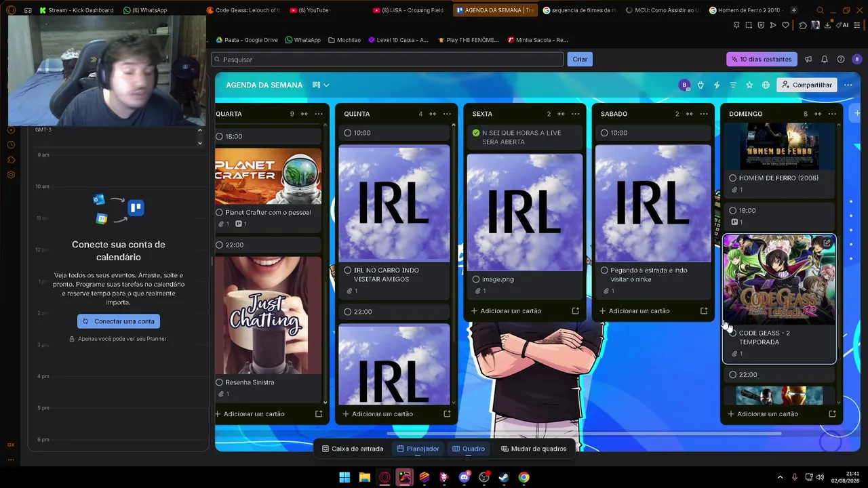868x488 pixels.
Task: Open the Windows Start menu
Action: tap(344, 477)
